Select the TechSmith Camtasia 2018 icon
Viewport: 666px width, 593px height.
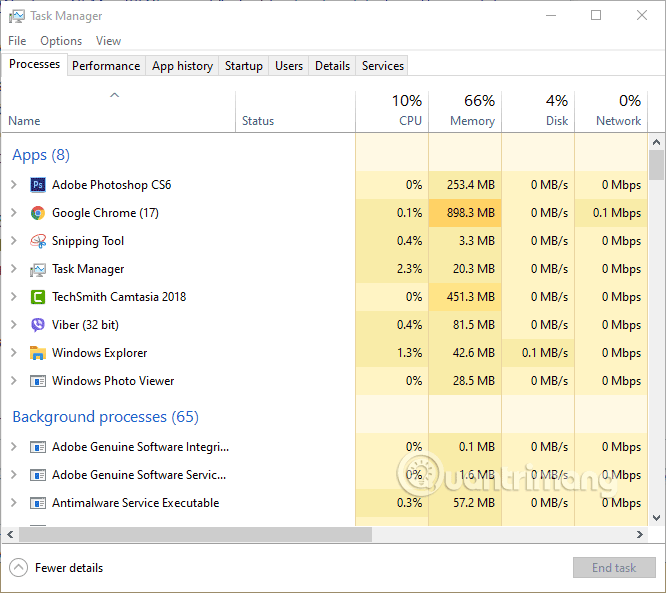[x=38, y=297]
